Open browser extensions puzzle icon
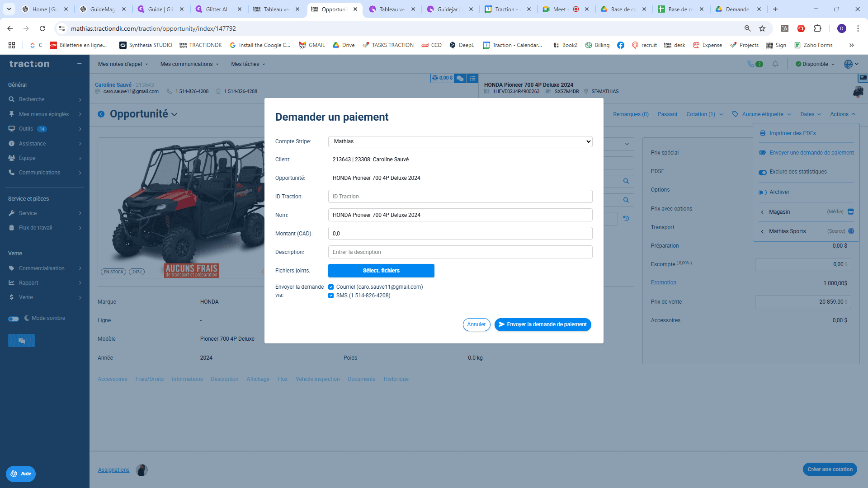This screenshot has height=488, width=868. (817, 28)
